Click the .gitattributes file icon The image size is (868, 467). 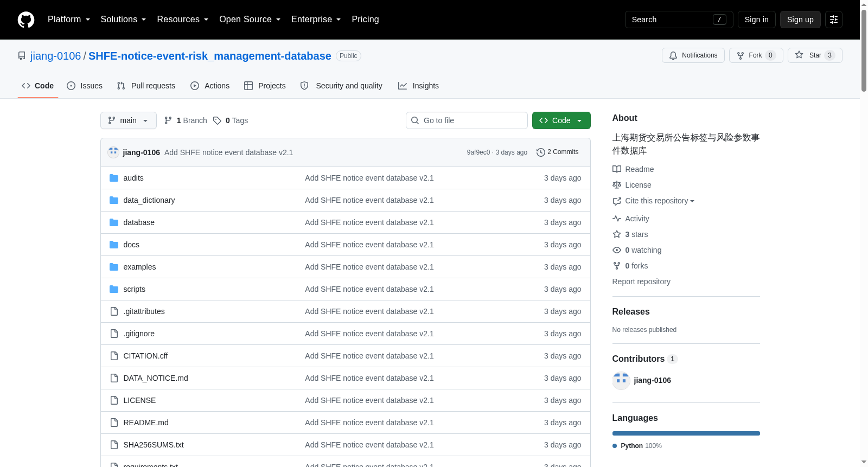114,311
